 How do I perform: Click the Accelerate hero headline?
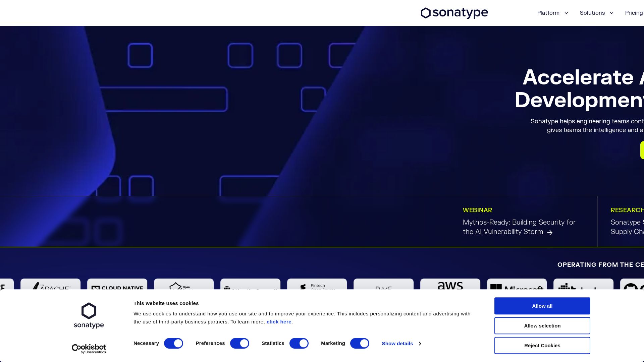(579, 88)
